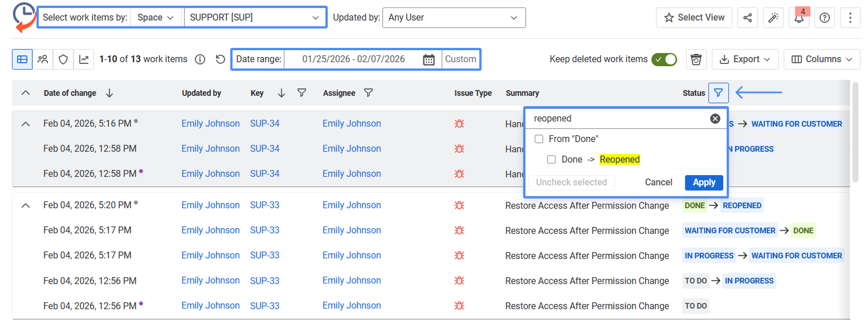
Task: Open the Updated by Any User dropdown
Action: (454, 18)
